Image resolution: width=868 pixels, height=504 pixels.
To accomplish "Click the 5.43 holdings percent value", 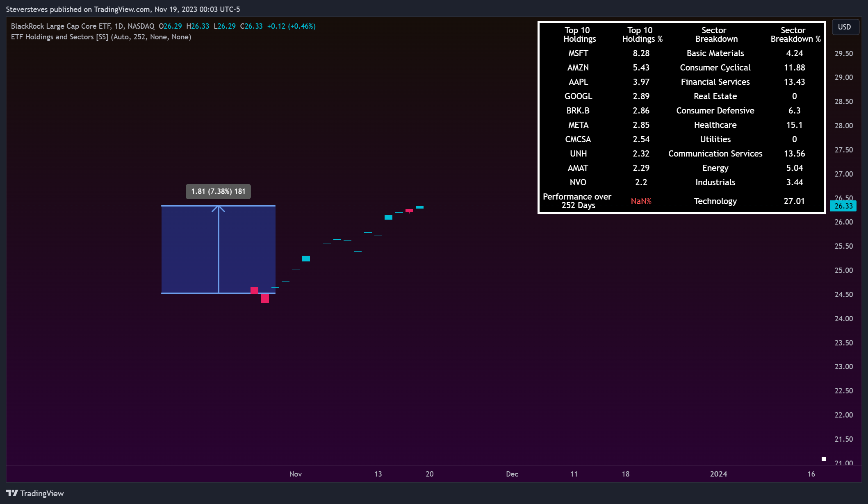I will pyautogui.click(x=641, y=68).
